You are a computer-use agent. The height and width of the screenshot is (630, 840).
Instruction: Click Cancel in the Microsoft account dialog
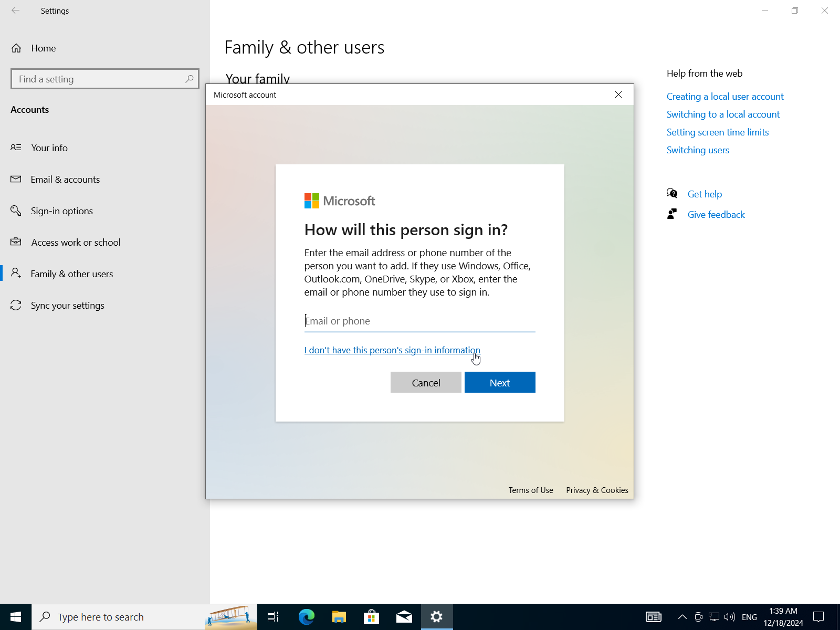[426, 383]
